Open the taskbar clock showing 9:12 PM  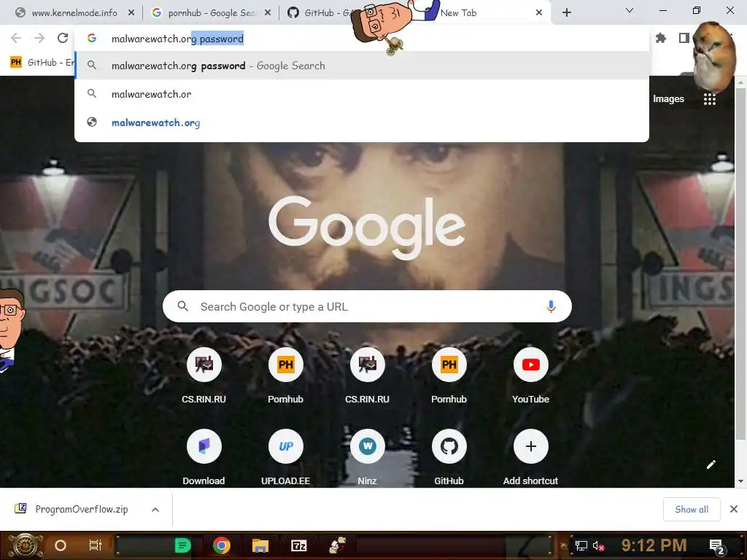click(654, 545)
